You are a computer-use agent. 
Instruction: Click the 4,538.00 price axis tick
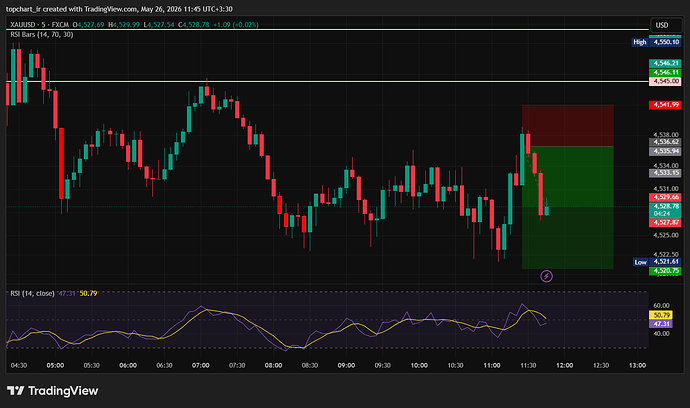[666, 135]
